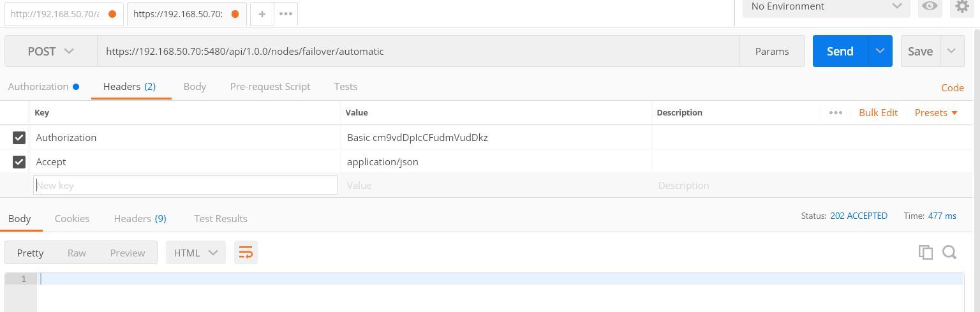Click the 477 ms response time
Screen dimensions: 980x312
pyautogui.click(x=942, y=216)
